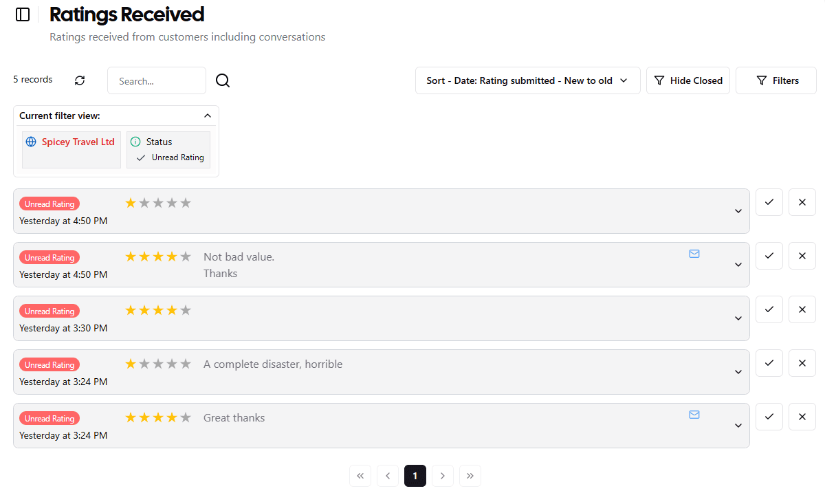Click the envelope icon on 'Not bad value' row
The width and height of the screenshot is (825, 504).
click(694, 254)
